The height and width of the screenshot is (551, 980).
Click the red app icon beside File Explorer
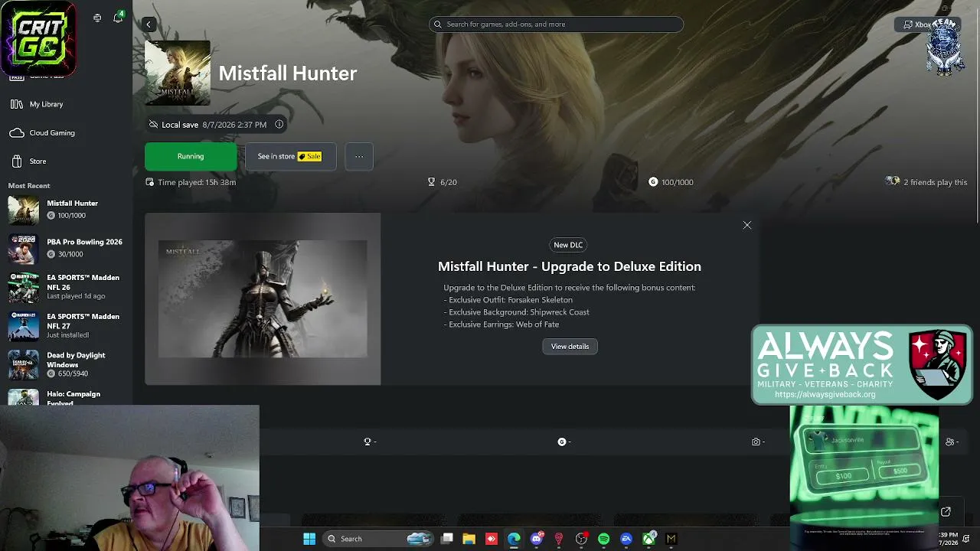(492, 539)
